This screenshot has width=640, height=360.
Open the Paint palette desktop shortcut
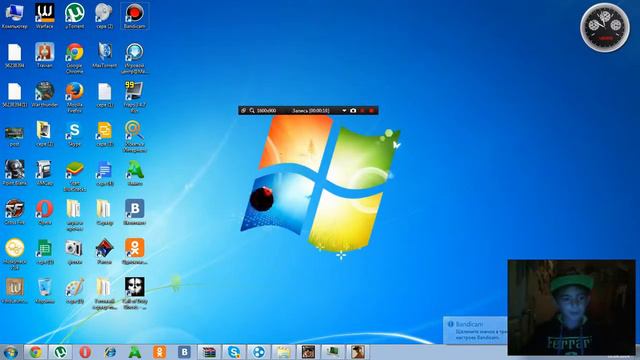[x=75, y=291]
